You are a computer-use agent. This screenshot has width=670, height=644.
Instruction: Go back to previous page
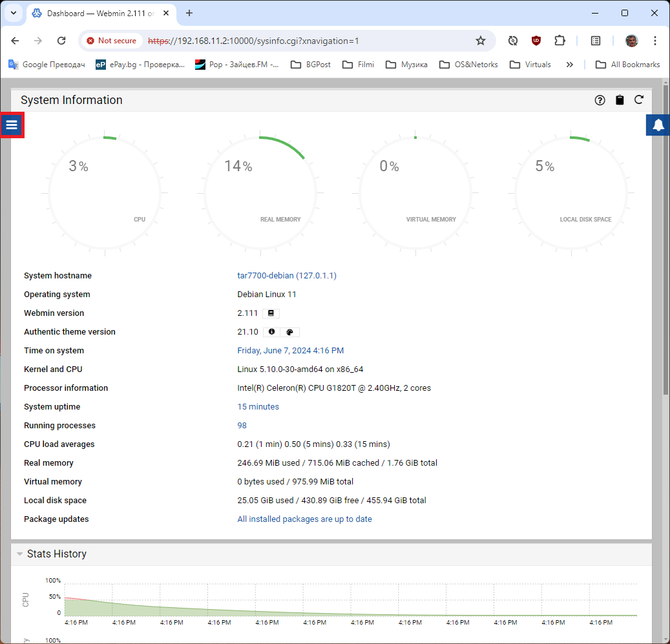tap(15, 41)
